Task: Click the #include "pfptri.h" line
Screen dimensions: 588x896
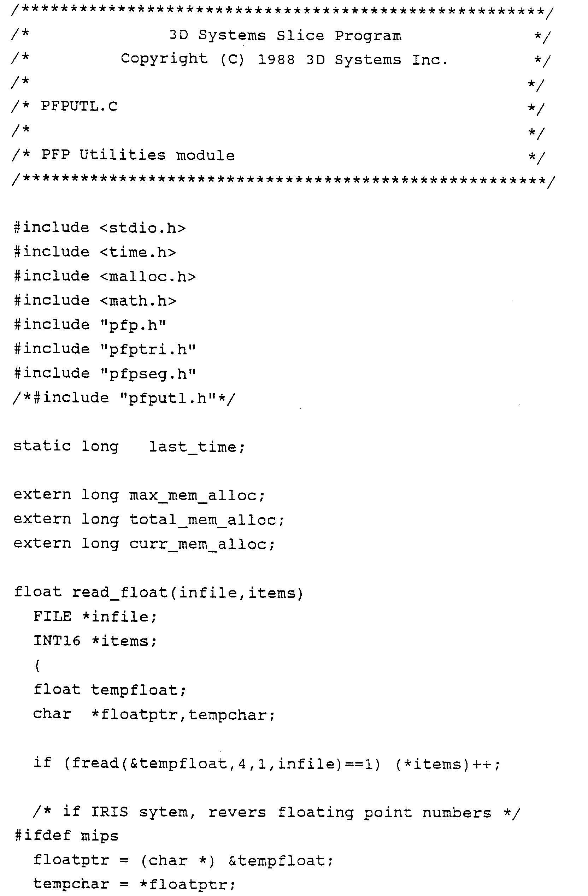Action: [105, 349]
